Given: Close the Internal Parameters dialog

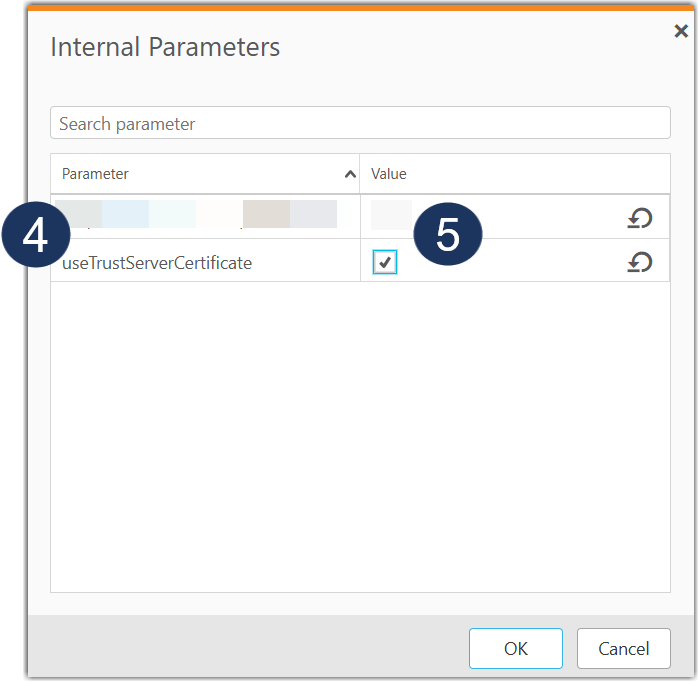Looking at the screenshot, I should click(680, 32).
